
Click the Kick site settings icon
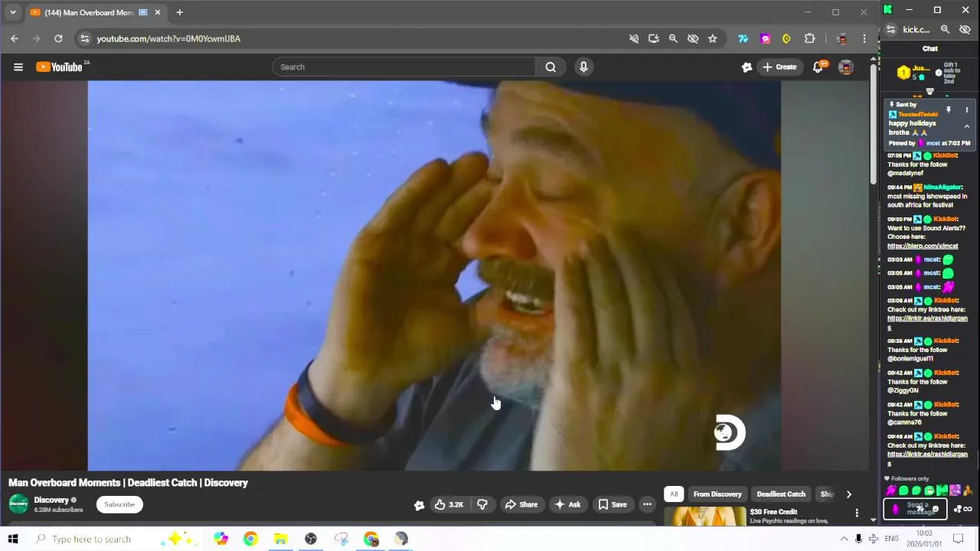tap(890, 30)
